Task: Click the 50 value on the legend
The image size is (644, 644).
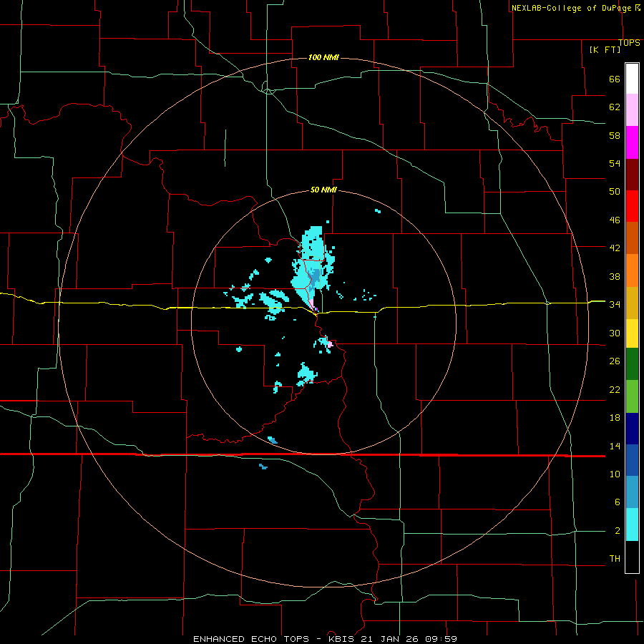Action: point(615,192)
